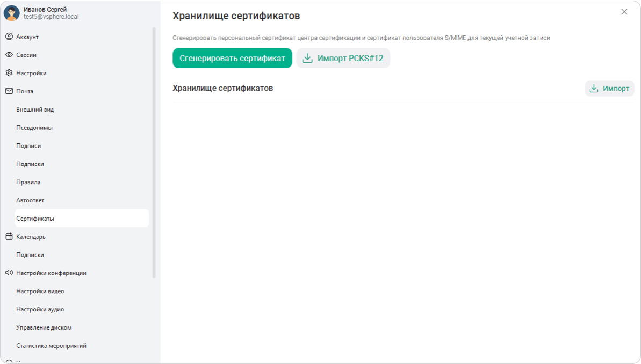Open Настройки видео

coord(40,292)
